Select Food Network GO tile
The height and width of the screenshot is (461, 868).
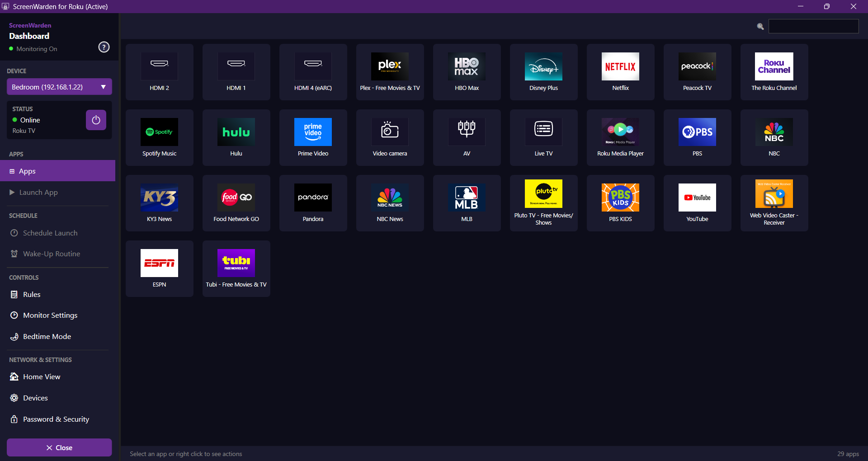[236, 203]
